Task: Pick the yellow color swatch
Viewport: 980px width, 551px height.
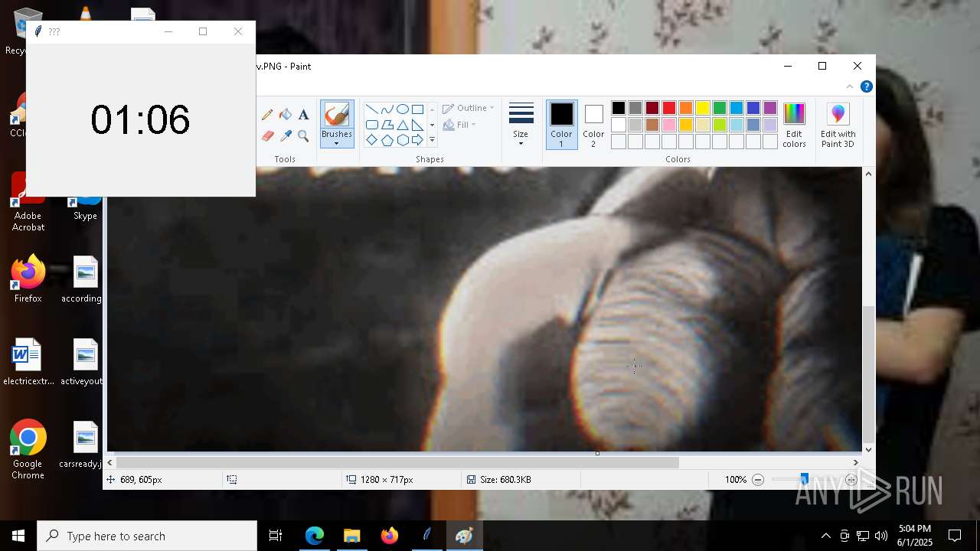Action: [703, 108]
